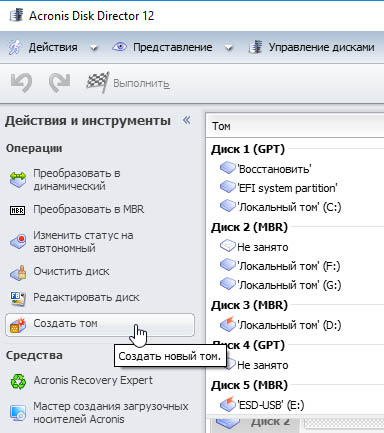Click the flagged icon beside 'Локальный том' (D:)
The height and width of the screenshot is (433, 384).
228,324
